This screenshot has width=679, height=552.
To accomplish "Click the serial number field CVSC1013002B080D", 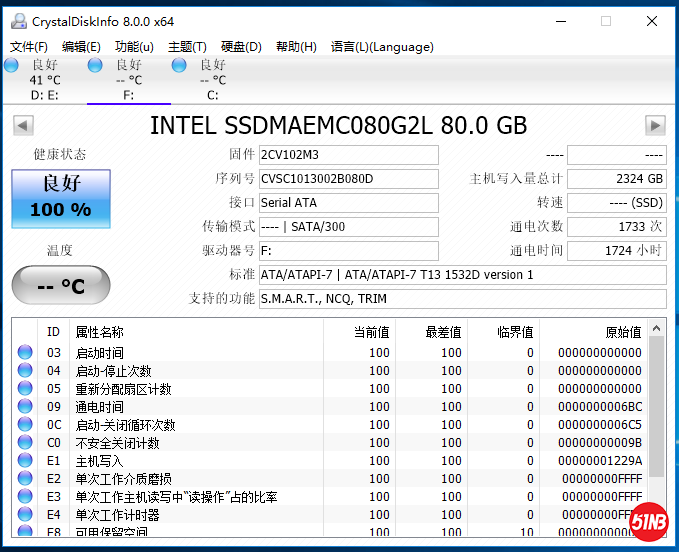I will point(348,179).
